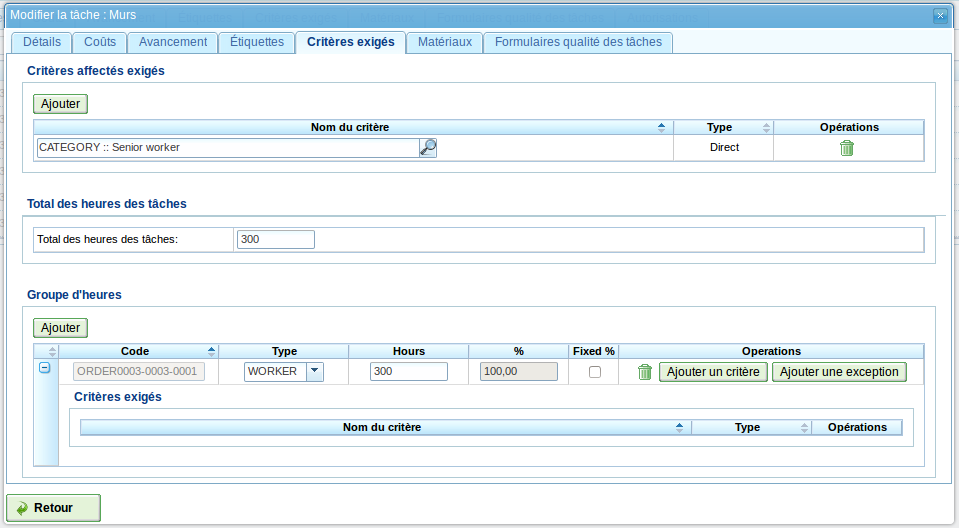Screen dimensions: 959x528
Task: Go to Formulaires qualité des tâches tab
Action: point(578,42)
